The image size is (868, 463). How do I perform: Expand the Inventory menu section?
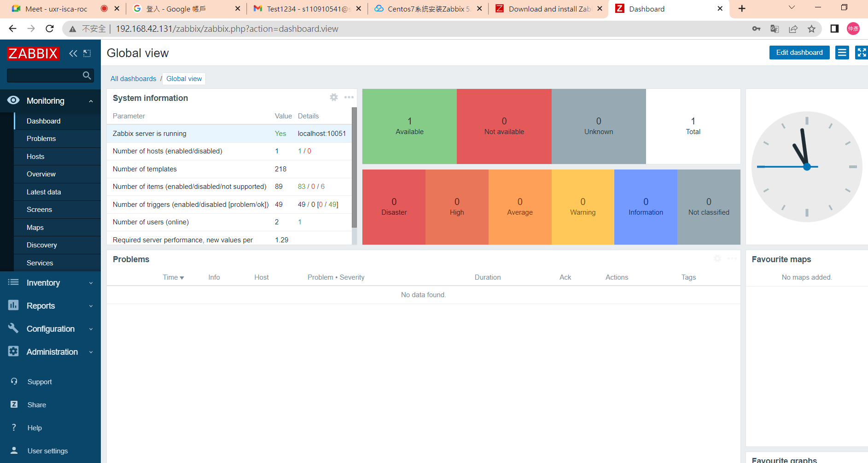pyautogui.click(x=91, y=283)
